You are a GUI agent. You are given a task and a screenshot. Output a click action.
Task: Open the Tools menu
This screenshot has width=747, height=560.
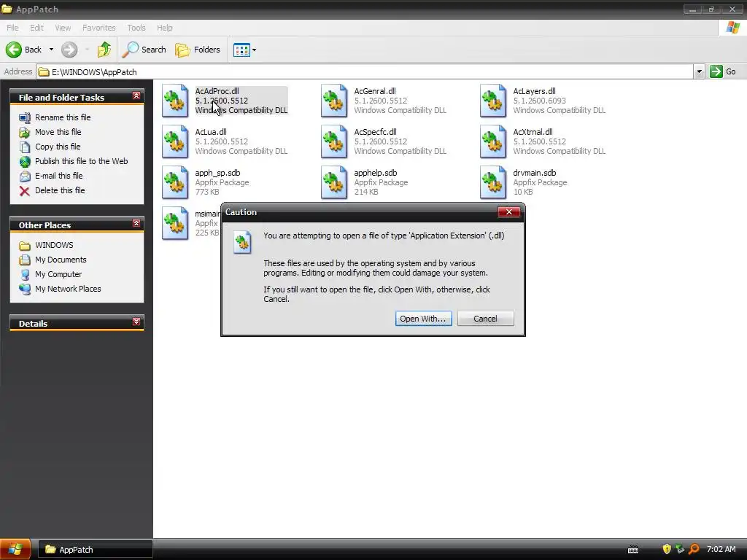pyautogui.click(x=136, y=28)
